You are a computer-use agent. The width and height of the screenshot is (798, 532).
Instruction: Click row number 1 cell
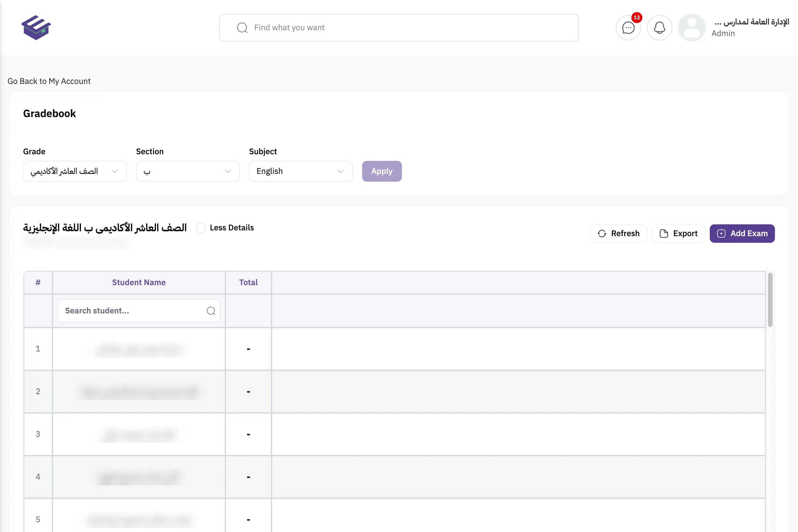coord(38,349)
